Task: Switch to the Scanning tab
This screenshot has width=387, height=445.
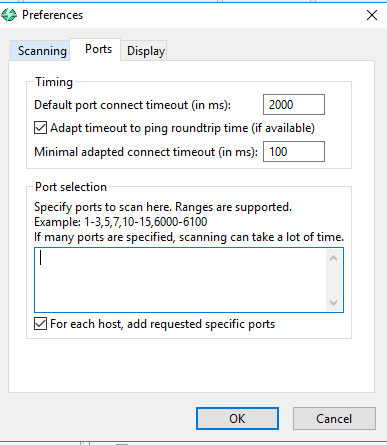Action: click(x=40, y=51)
